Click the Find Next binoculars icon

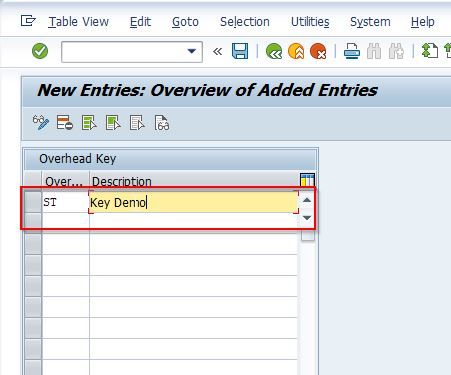(x=396, y=51)
